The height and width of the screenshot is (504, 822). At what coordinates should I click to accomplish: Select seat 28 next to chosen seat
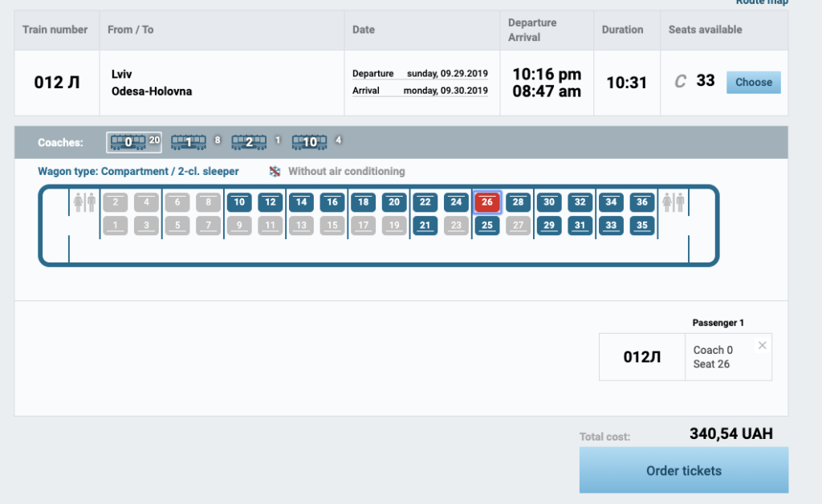[x=519, y=202]
